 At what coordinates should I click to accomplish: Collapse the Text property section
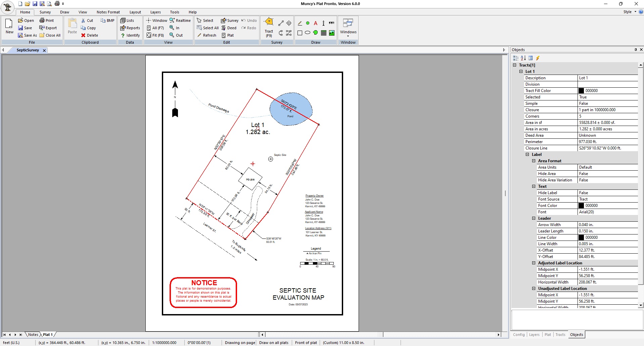click(534, 186)
